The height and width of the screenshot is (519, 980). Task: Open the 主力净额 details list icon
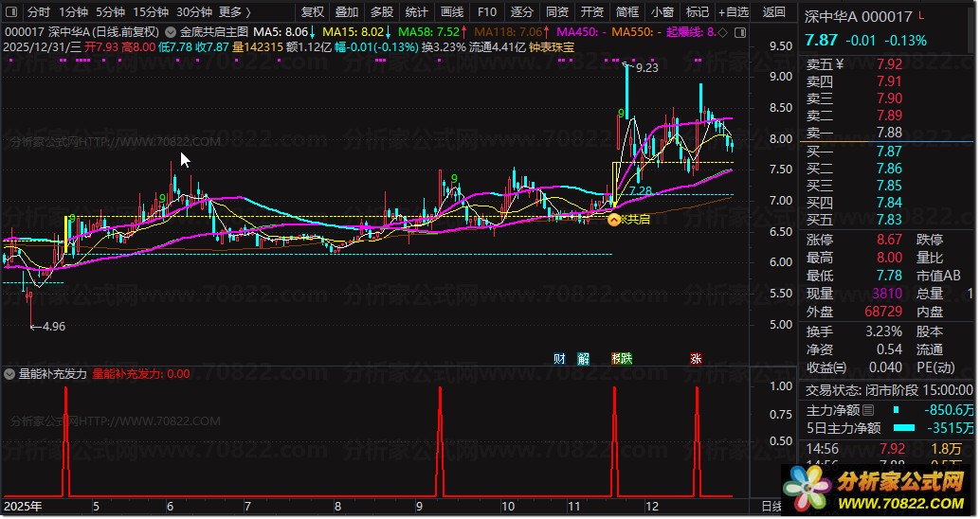[868, 410]
